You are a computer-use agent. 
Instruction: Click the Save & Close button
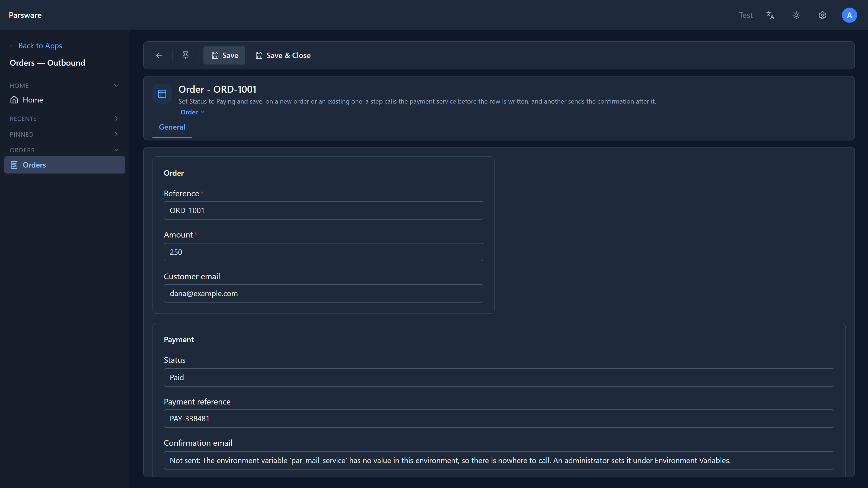tap(283, 55)
